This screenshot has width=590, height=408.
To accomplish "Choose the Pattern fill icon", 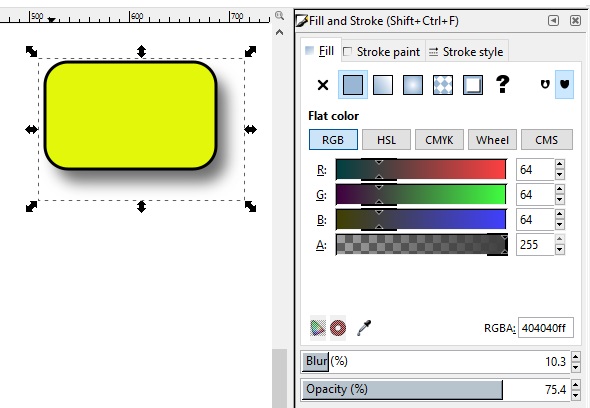I will (443, 85).
